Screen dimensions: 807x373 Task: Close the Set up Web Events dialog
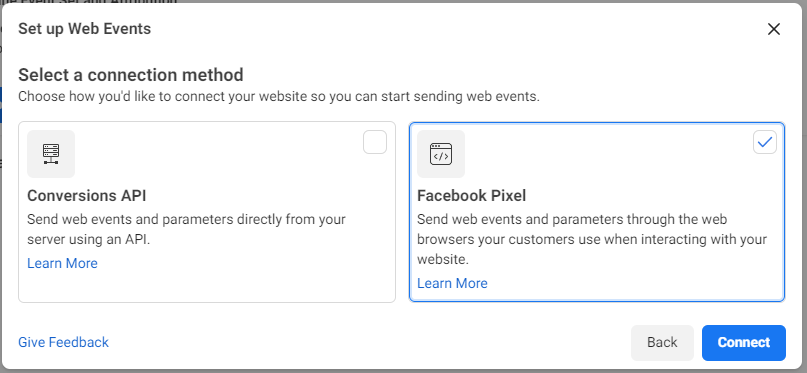[x=774, y=29]
